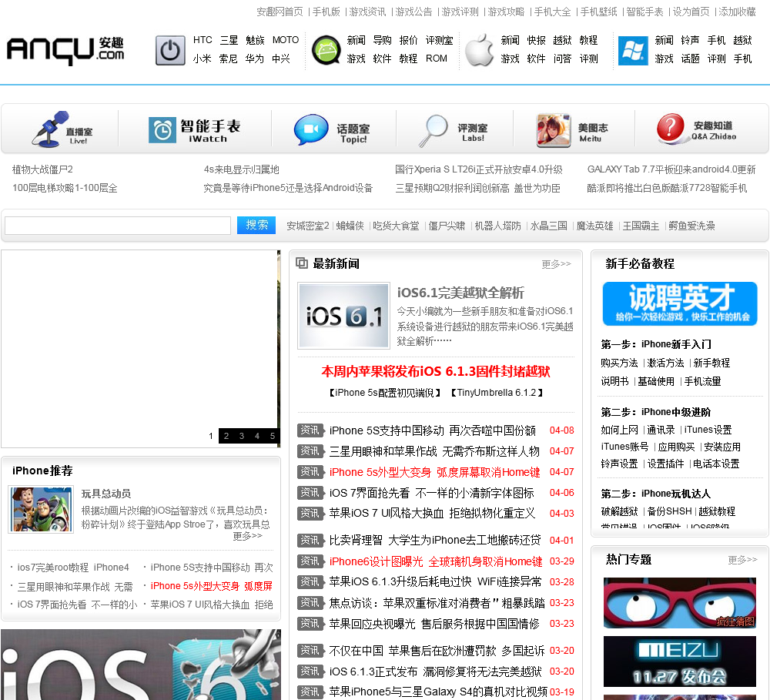Open red article iPhone 5s外型大变身 dated 04-07
This screenshot has width=770, height=700.
434,472
